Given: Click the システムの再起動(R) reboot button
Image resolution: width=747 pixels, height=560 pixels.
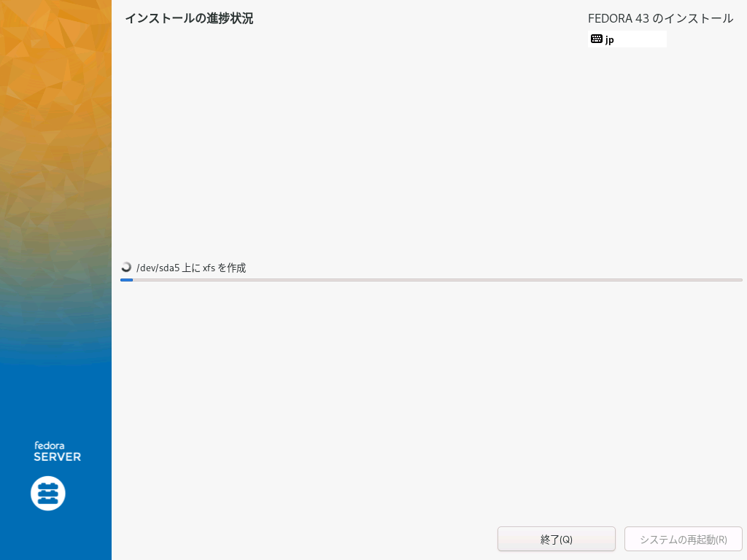Looking at the screenshot, I should coord(683,540).
